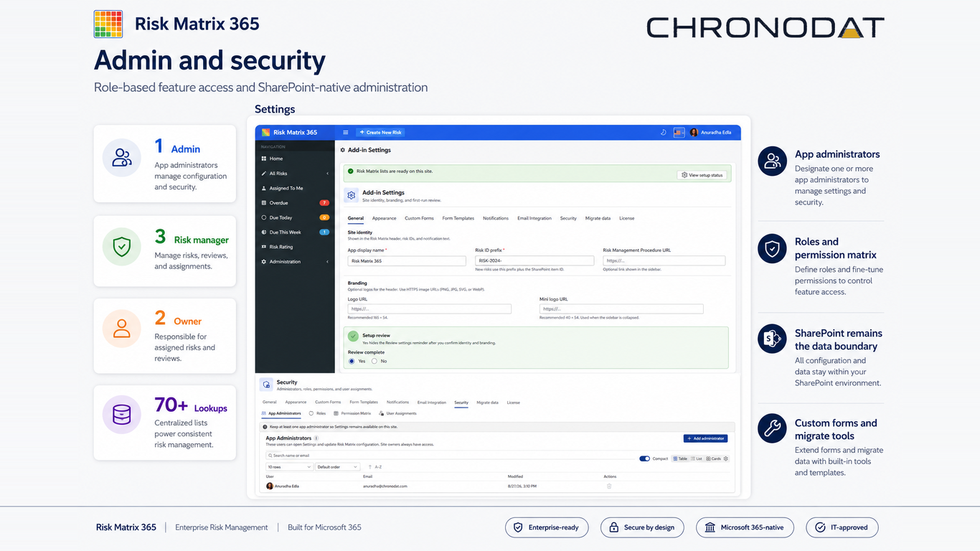Screen dimensions: 980x551
Task: Open the 10 rows dropdown
Action: coord(289,467)
